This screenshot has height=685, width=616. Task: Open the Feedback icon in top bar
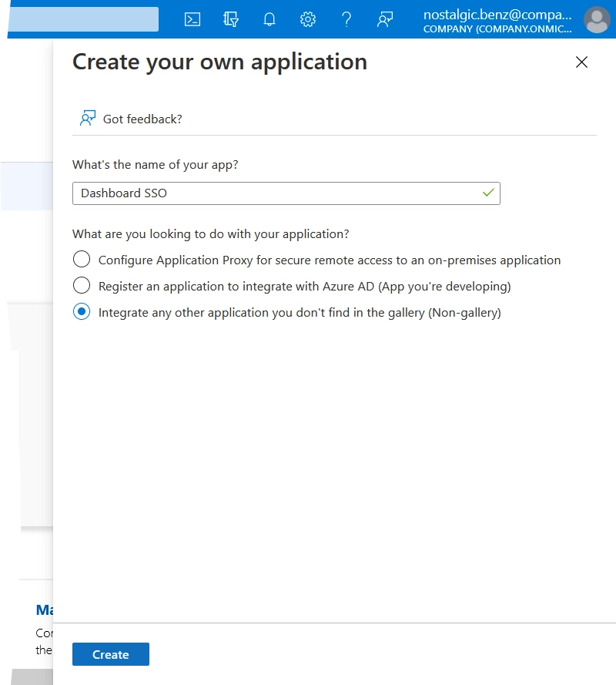(x=385, y=19)
